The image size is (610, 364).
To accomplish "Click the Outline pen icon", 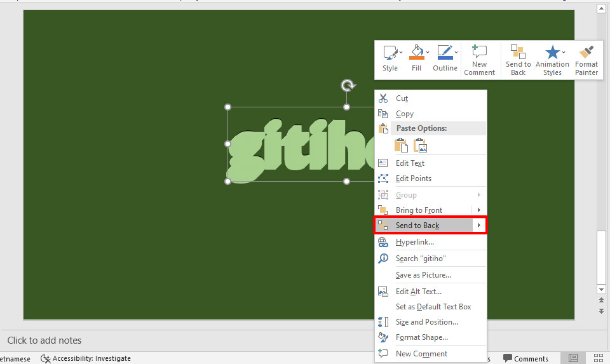I will [445, 53].
